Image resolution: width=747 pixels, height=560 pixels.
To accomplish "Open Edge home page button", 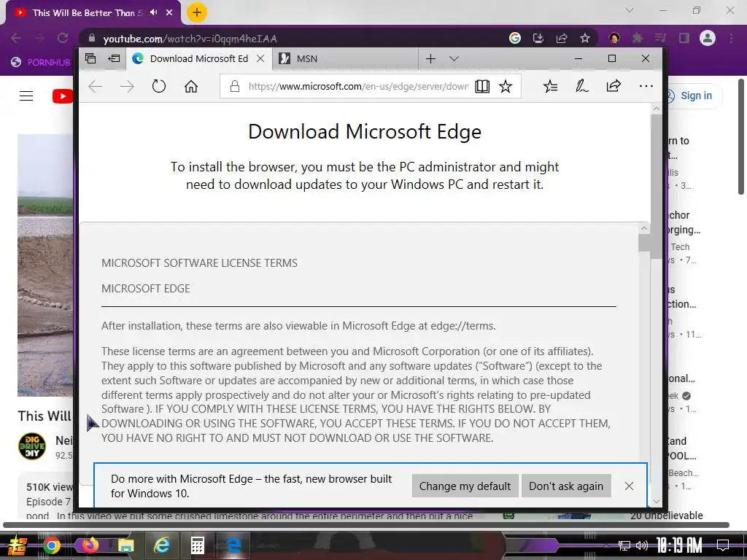I will pos(191,86).
